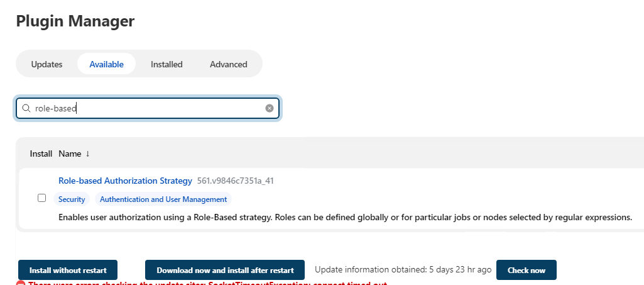The image size is (644, 285).
Task: Click the Plugin Manager page heading
Action: click(75, 21)
